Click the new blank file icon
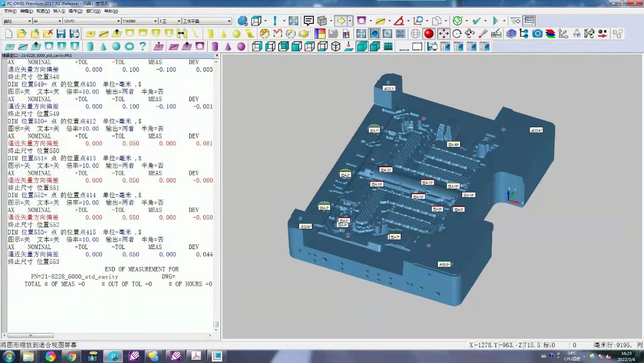Image resolution: width=644 pixels, height=363 pixels. (x=8, y=34)
